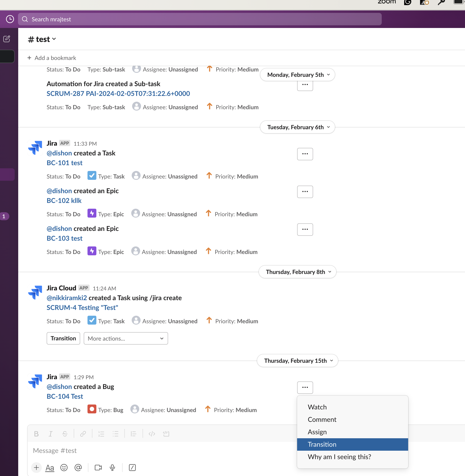Format text as inline code
The width and height of the screenshot is (465, 476).
pyautogui.click(x=152, y=434)
